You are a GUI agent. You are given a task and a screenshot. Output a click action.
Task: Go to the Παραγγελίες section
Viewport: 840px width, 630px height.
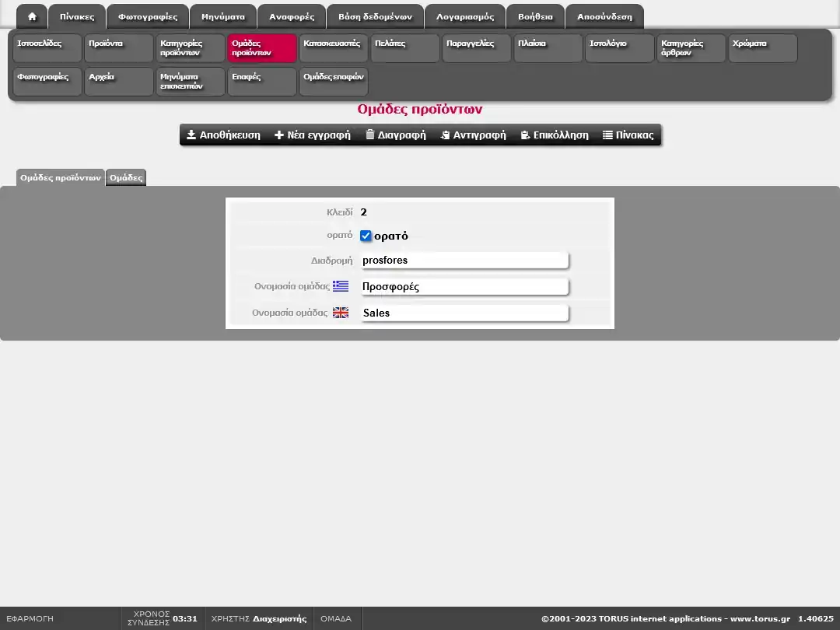click(x=477, y=48)
